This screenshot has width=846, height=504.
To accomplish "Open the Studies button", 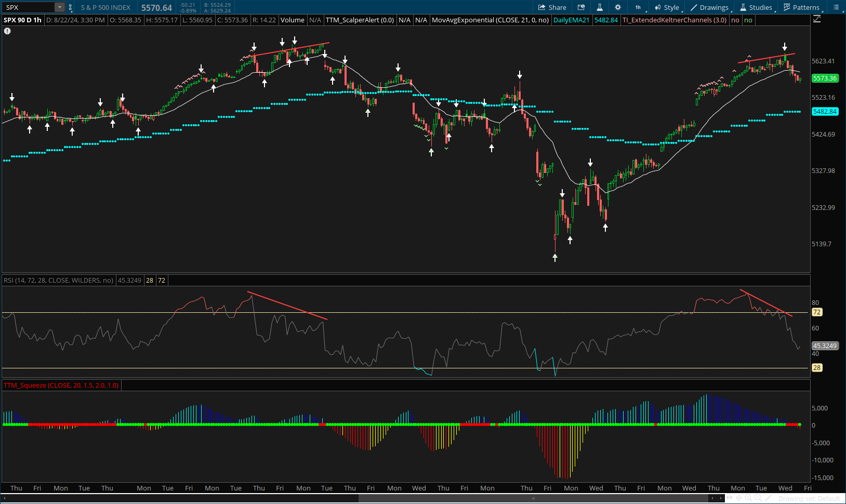I will click(756, 7).
